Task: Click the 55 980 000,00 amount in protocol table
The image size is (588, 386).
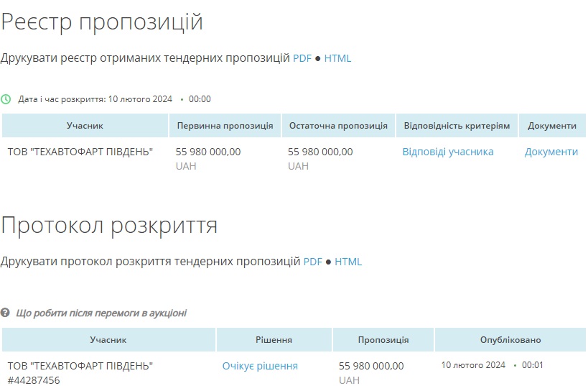Action: [x=371, y=366]
